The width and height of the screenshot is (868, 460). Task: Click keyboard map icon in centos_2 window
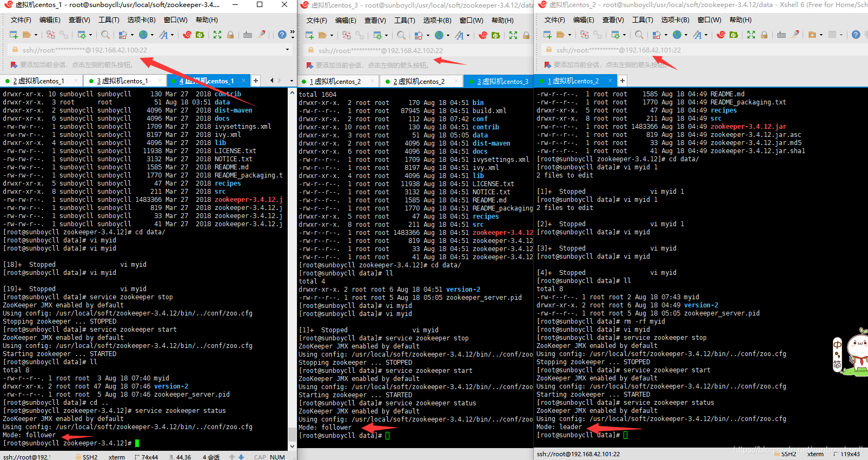(781, 35)
